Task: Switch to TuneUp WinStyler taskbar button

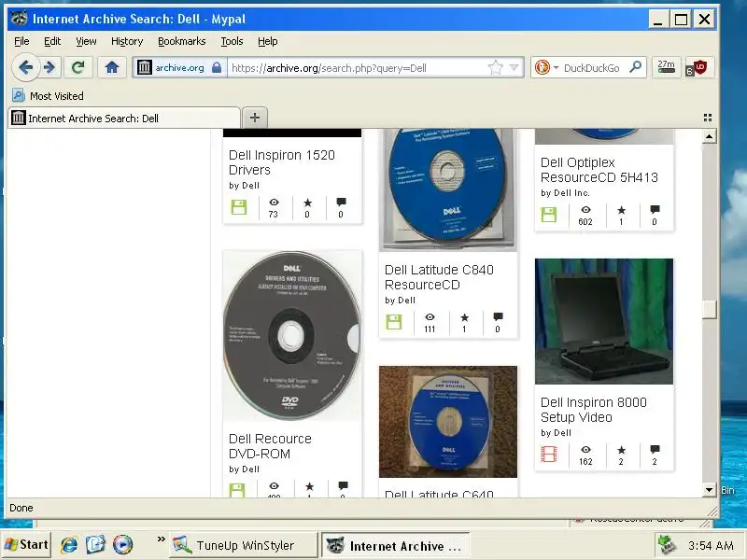Action: tap(244, 545)
